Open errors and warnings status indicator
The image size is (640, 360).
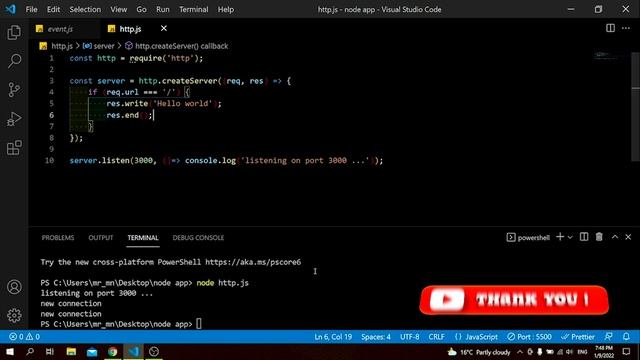click(24, 337)
